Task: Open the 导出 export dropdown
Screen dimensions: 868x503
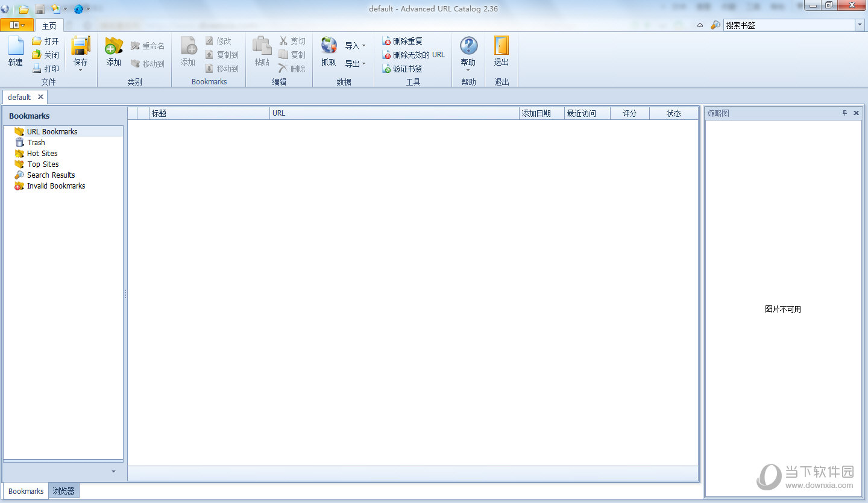Action: click(355, 64)
